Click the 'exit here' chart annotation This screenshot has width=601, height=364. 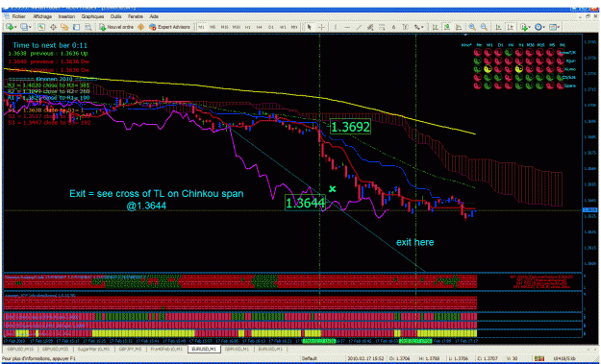[x=415, y=242]
